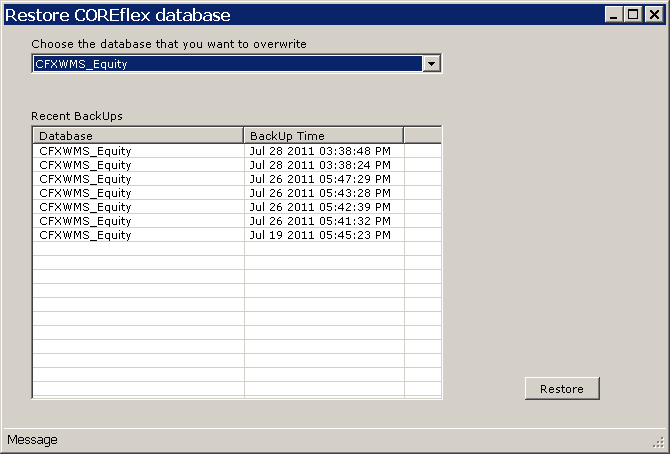Image resolution: width=670 pixels, height=454 pixels.
Task: Sort by the Database column header
Action: pyautogui.click(x=138, y=136)
